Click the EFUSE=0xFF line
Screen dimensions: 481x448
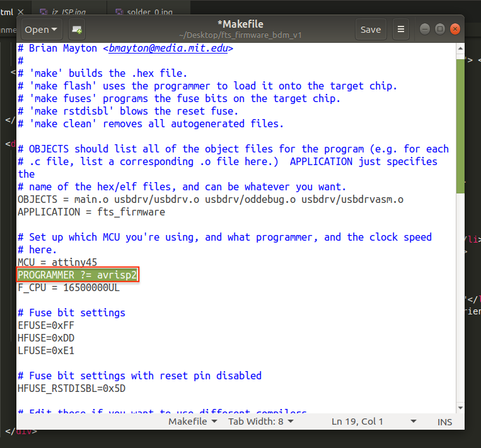pos(46,325)
